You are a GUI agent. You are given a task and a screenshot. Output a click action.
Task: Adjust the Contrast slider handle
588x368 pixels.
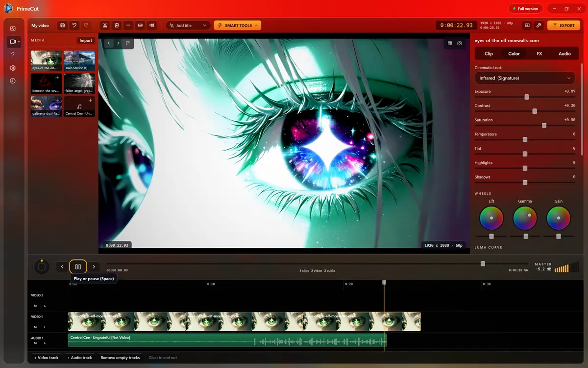(x=535, y=111)
